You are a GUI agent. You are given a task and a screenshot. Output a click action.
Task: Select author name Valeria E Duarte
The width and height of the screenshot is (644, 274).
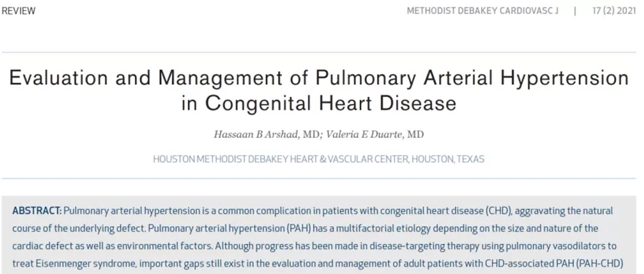[x=364, y=134]
